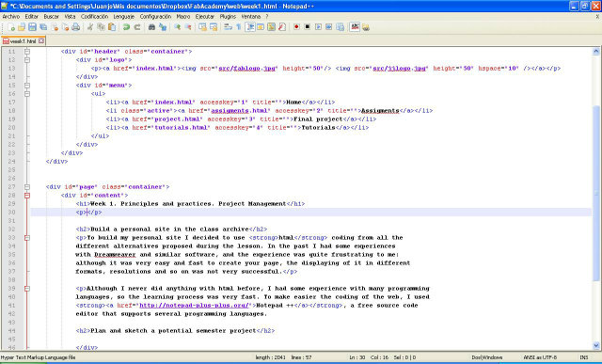
Task: Start recording a macro with red dot
Action: tap(296, 27)
